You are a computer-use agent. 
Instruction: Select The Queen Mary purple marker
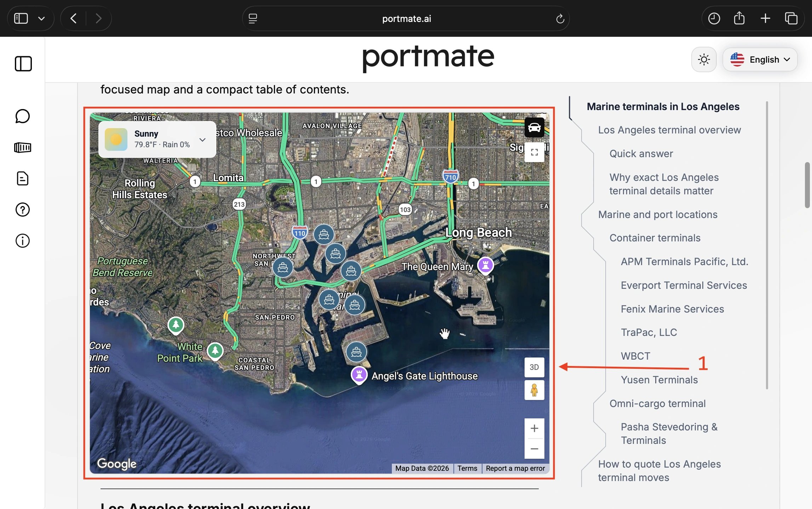(485, 265)
